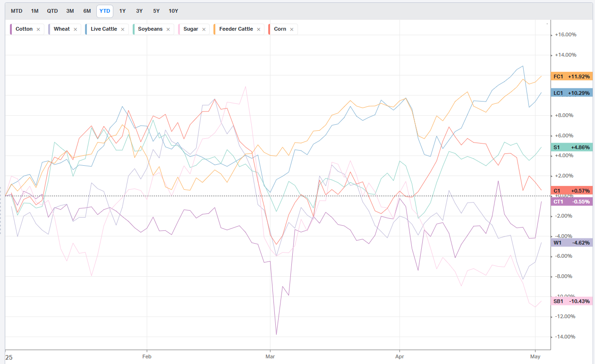Click the +8.00% axis label
Screen dimensions: 595x364
coord(564,115)
